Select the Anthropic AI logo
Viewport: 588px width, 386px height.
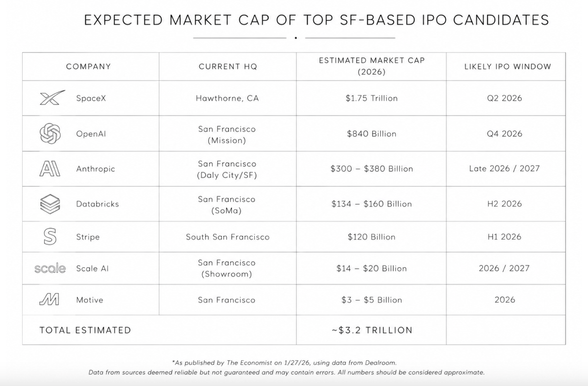50,169
